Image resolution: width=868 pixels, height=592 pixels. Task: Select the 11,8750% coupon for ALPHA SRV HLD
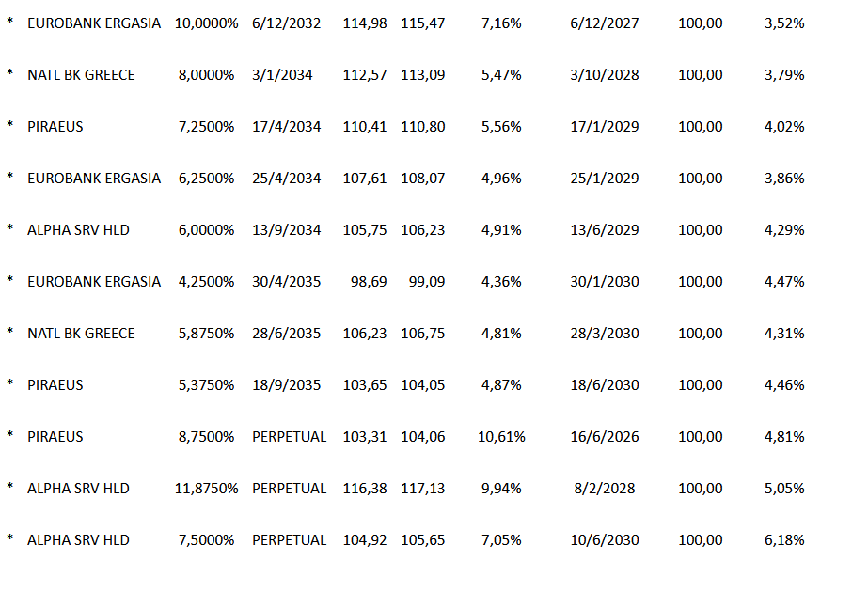206,489
